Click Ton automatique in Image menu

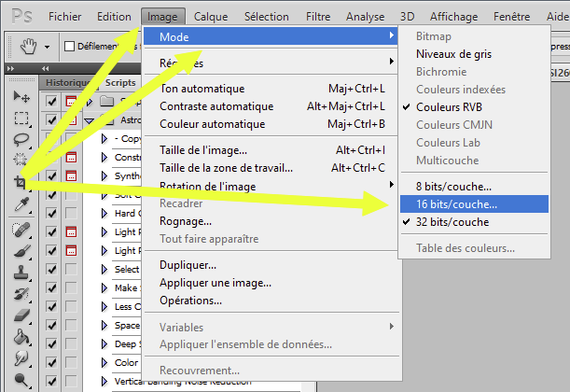271,89
